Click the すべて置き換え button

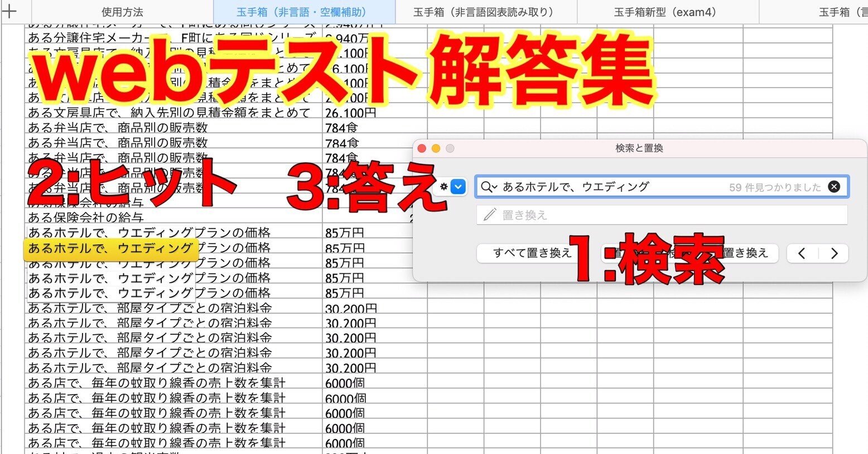coord(532,253)
